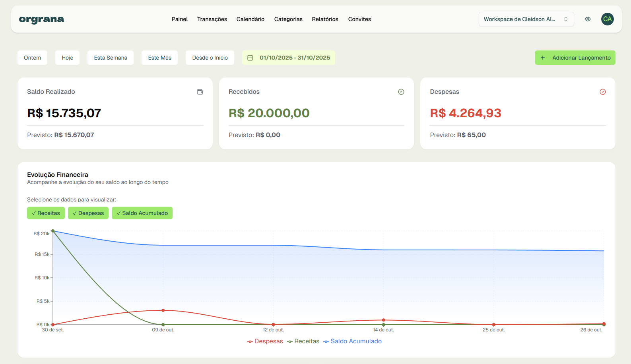Select the Desde o Início filter
Image resolution: width=631 pixels, height=364 pixels.
(210, 58)
